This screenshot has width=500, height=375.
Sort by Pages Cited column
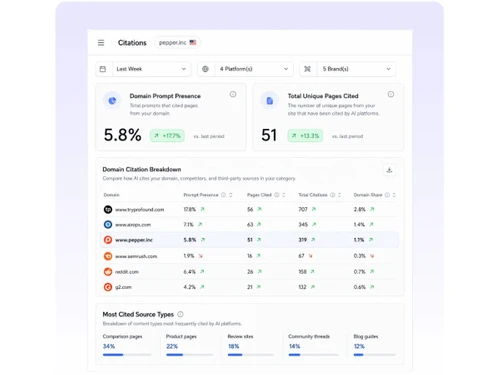[284, 195]
